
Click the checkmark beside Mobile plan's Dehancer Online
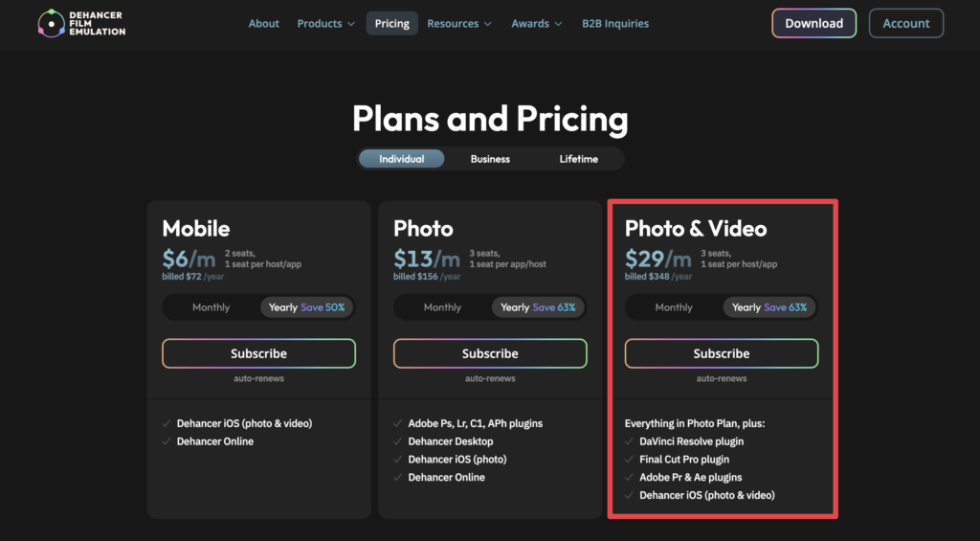(x=167, y=441)
